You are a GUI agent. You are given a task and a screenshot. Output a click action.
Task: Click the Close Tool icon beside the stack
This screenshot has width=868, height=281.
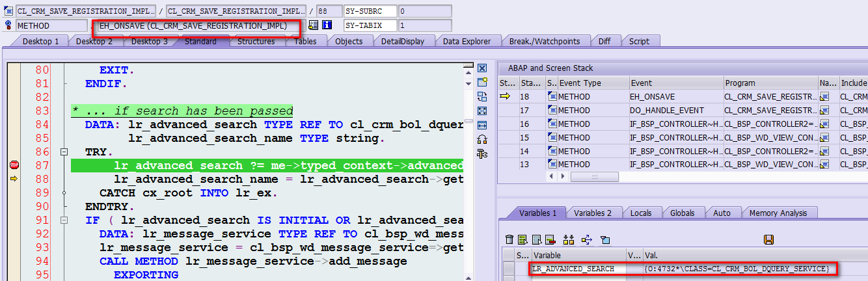[x=482, y=68]
